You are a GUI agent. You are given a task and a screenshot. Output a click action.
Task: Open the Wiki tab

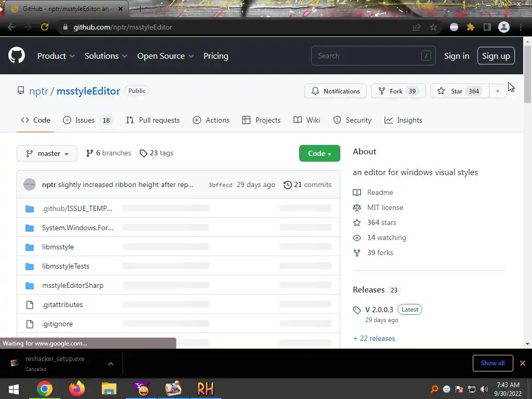[x=307, y=120]
